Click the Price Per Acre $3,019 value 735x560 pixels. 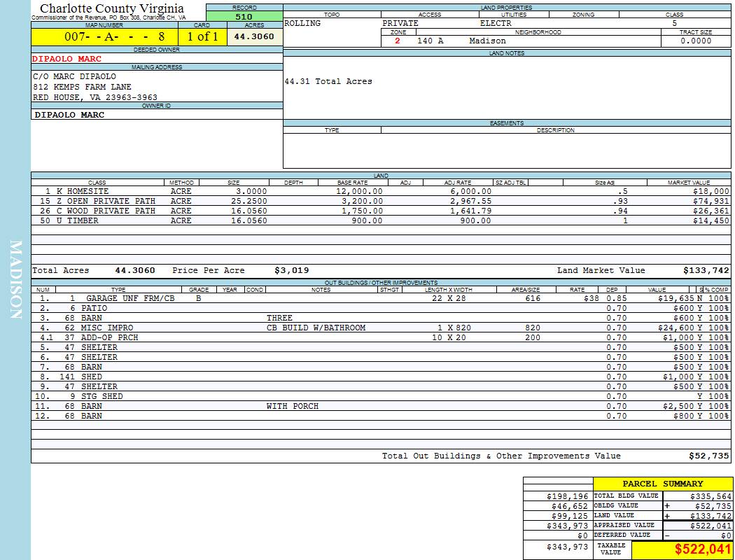[291, 270]
